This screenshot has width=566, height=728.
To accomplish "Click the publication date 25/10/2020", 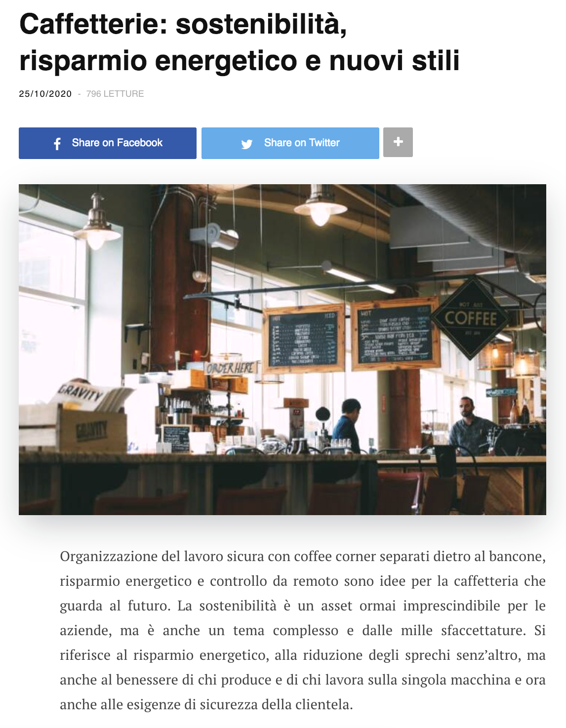I will tap(45, 94).
